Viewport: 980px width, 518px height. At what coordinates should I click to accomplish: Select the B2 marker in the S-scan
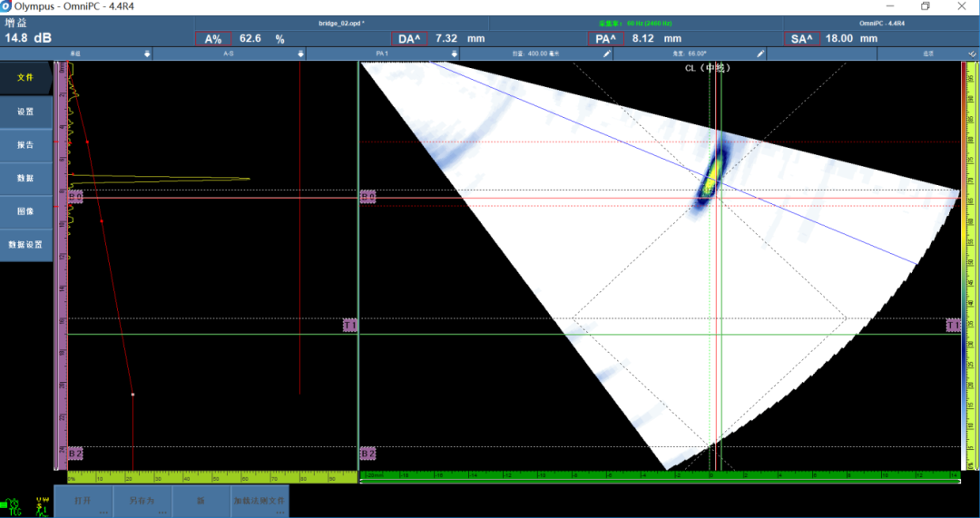368,453
